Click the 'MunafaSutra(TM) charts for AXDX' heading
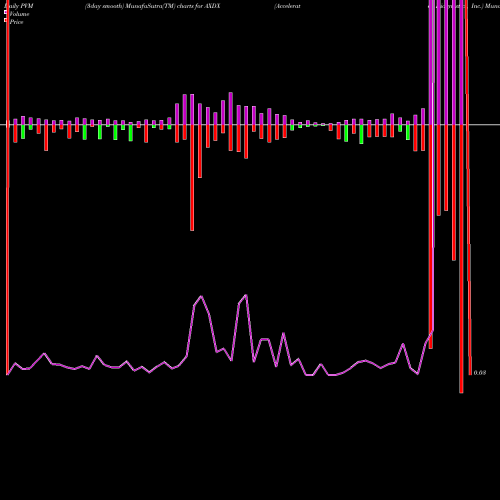Image resolution: width=500 pixels, height=500 pixels. (x=173, y=6)
